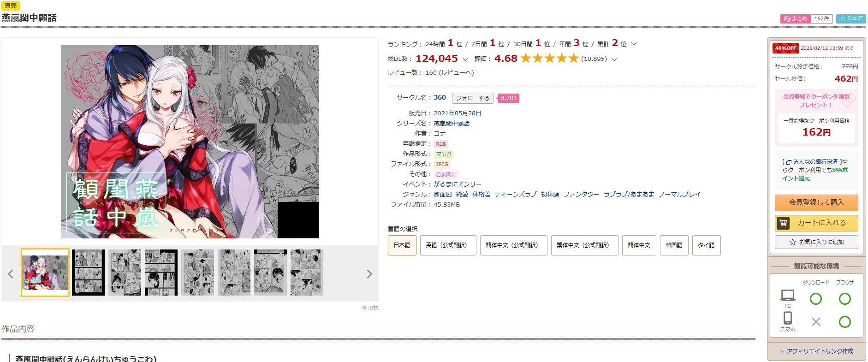Screen dimensions: 868x362
Task: Open the ラブラブ/あまあま genre tag
Action: coord(629,195)
